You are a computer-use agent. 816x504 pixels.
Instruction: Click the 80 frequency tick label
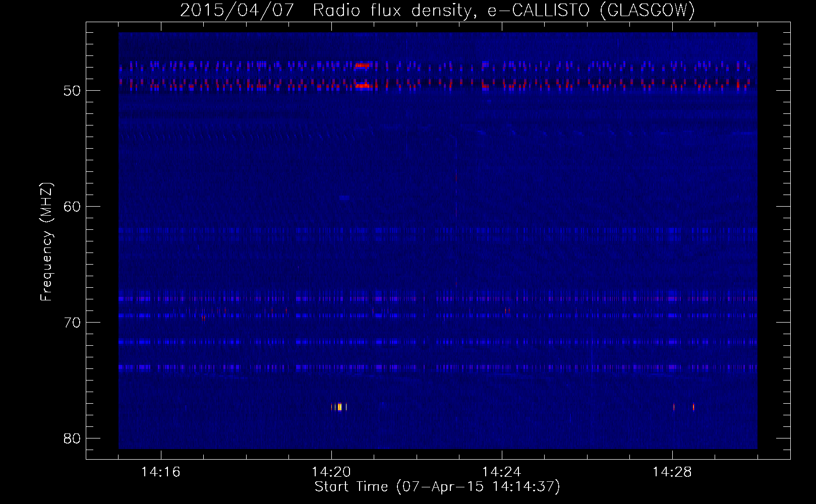72,438
